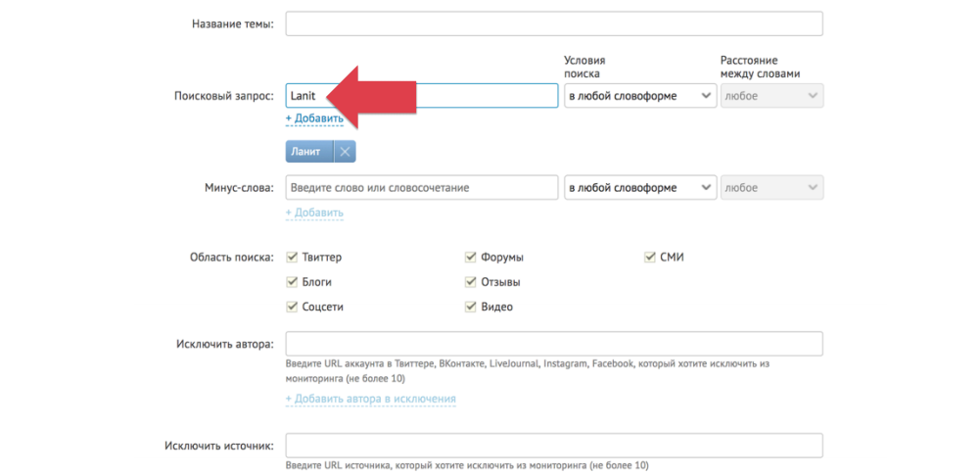Disable the Видео checkbox
The width and height of the screenshot is (980, 475).
pyautogui.click(x=471, y=307)
